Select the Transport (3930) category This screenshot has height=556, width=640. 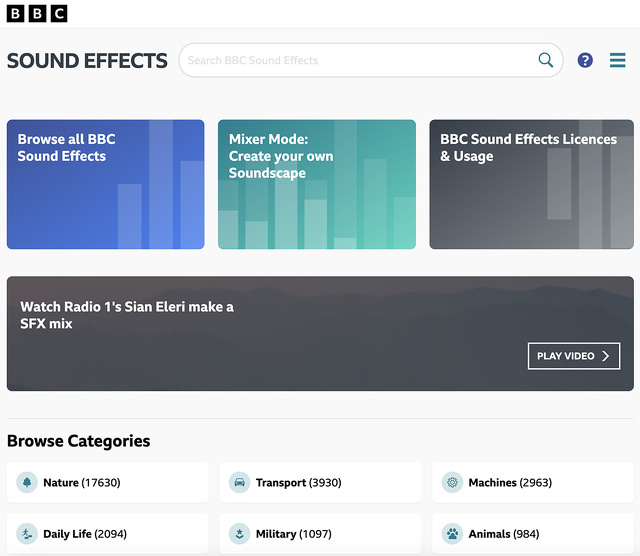click(x=298, y=482)
